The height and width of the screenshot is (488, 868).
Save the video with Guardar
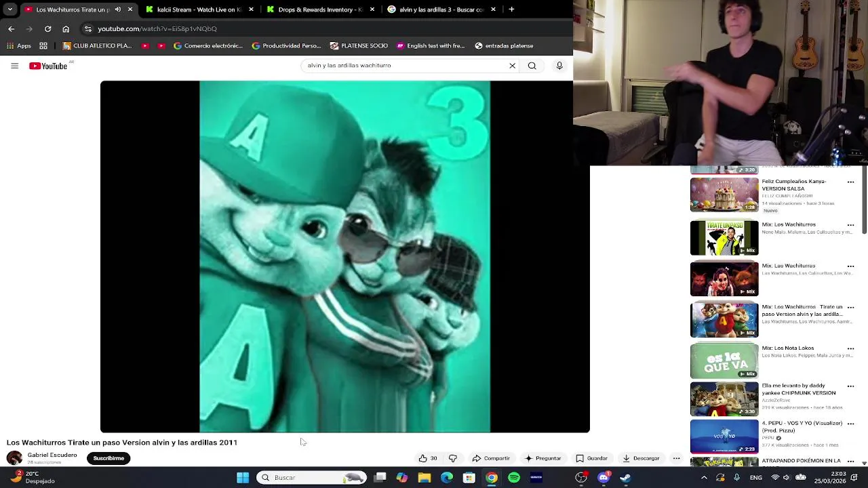[591, 458]
